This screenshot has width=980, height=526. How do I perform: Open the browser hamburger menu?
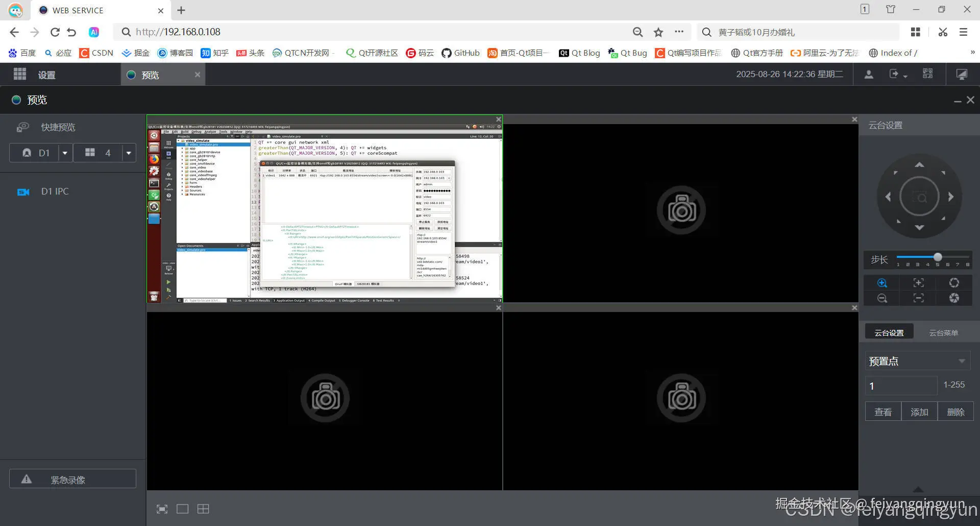point(963,32)
